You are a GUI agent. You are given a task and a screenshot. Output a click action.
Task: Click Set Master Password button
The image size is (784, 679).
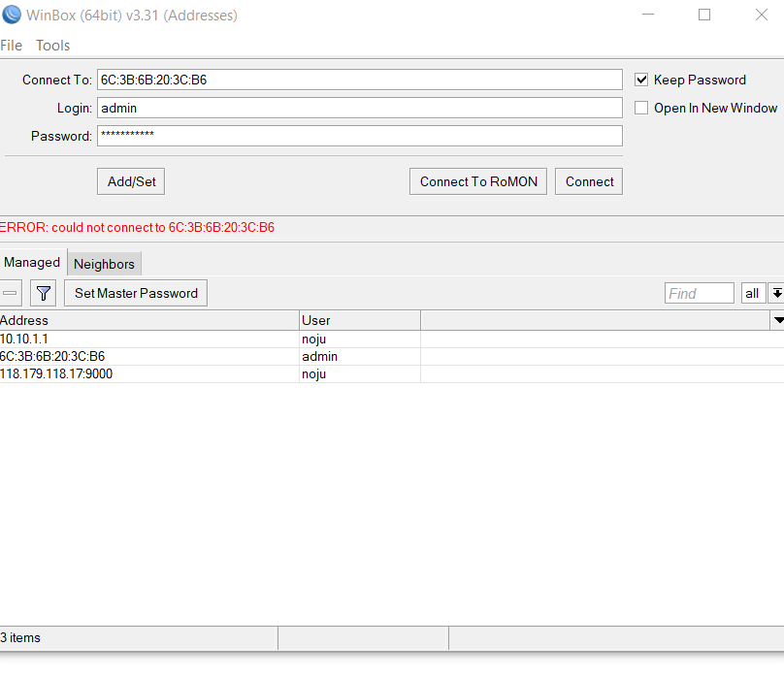136,293
